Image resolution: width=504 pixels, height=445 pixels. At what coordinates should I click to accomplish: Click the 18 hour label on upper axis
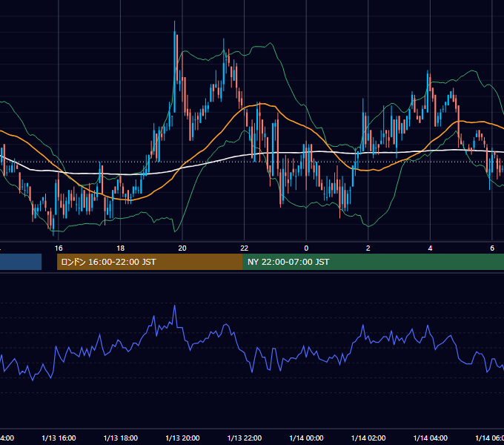point(121,248)
